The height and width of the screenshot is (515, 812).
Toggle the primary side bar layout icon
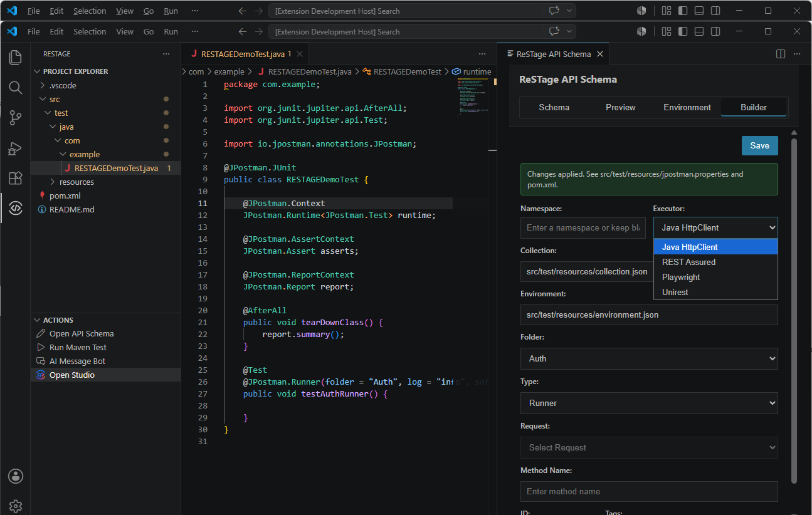click(x=683, y=31)
